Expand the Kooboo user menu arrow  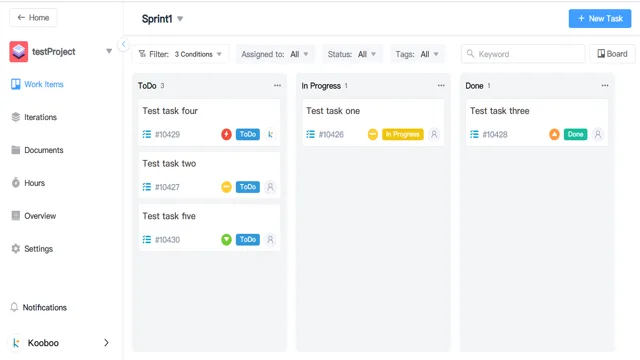point(106,342)
